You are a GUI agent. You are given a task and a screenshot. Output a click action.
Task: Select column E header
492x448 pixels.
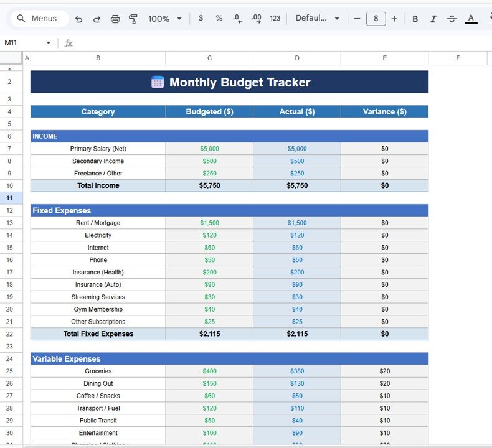click(x=385, y=58)
